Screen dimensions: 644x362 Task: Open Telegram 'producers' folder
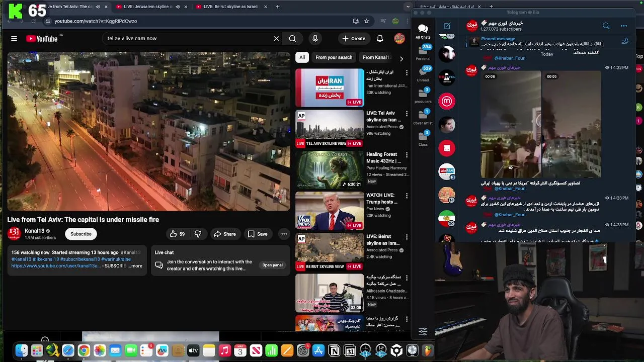pyautogui.click(x=423, y=96)
